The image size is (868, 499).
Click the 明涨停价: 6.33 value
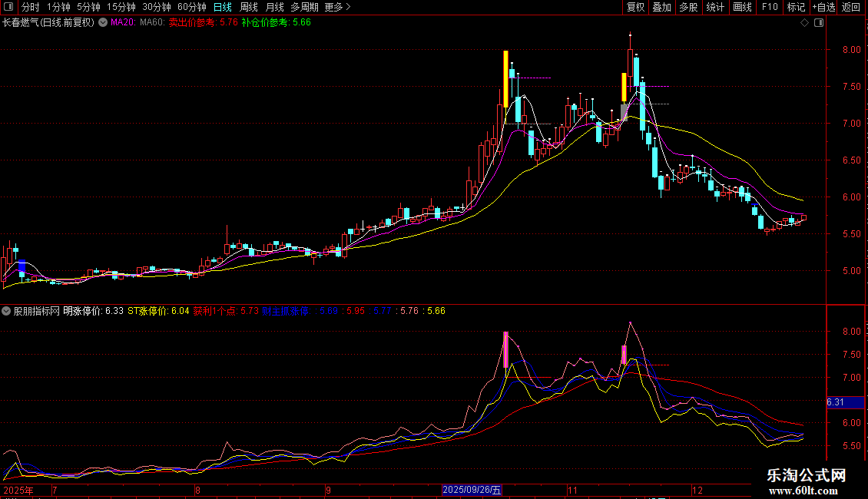pyautogui.click(x=93, y=311)
